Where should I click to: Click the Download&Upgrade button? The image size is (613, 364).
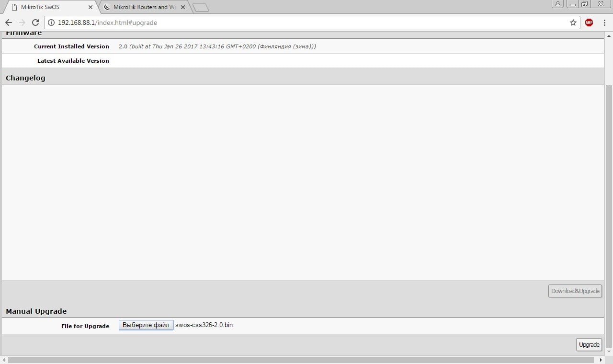(x=575, y=291)
